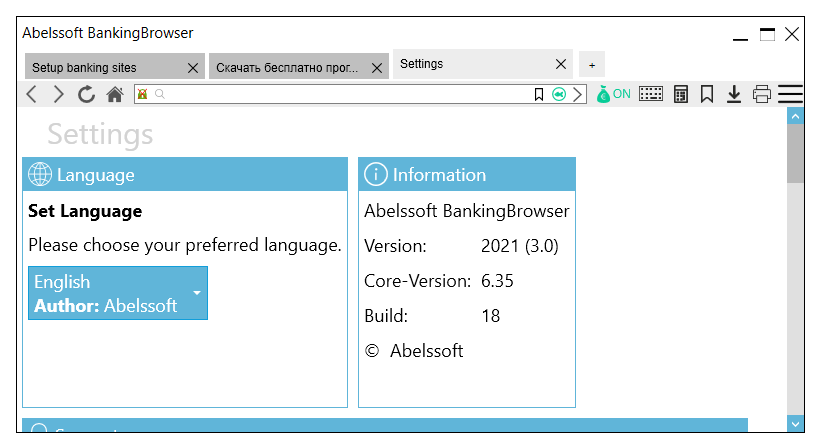Click the Version value 2021 (3.0)
The width and height of the screenshot is (816, 448).
(x=519, y=246)
